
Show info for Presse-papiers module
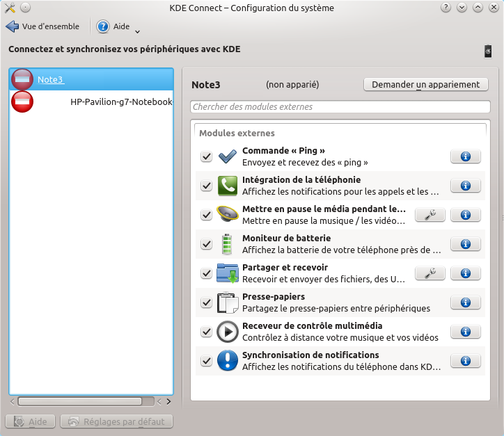click(466, 302)
